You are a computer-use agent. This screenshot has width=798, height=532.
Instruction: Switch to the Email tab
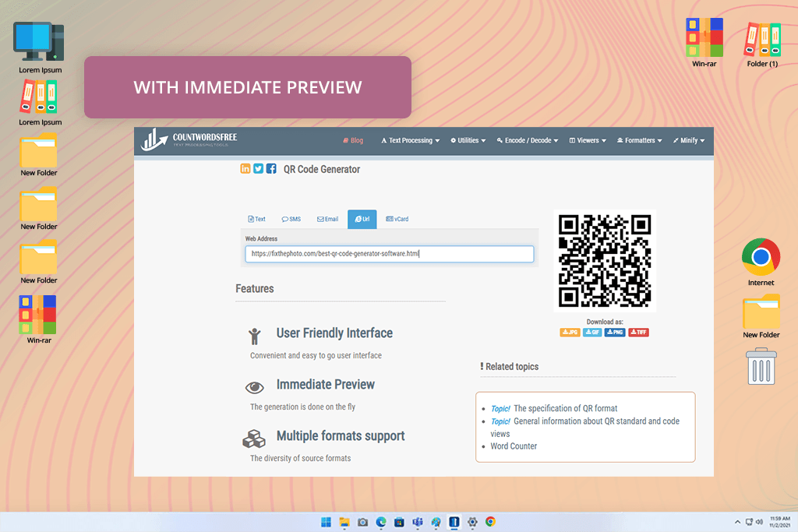pos(328,219)
